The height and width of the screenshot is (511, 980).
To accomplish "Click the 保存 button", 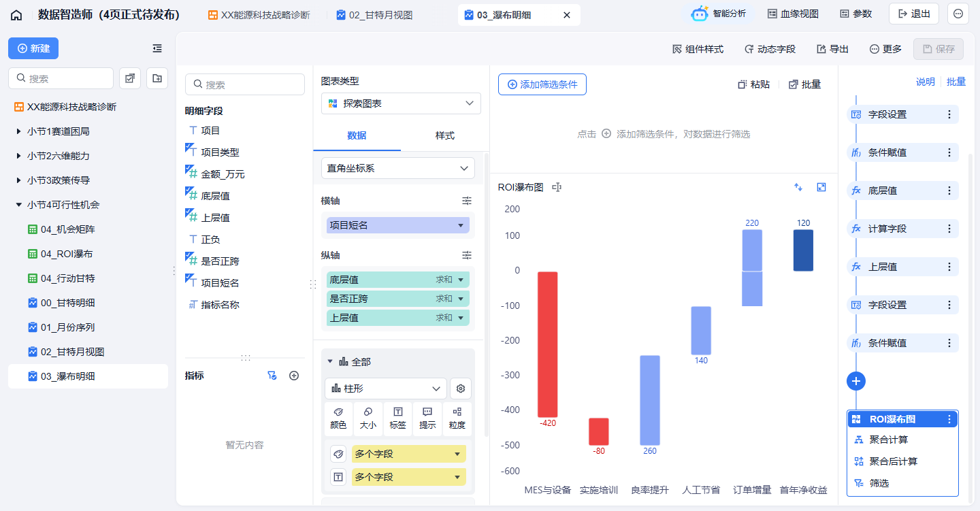I will [938, 49].
